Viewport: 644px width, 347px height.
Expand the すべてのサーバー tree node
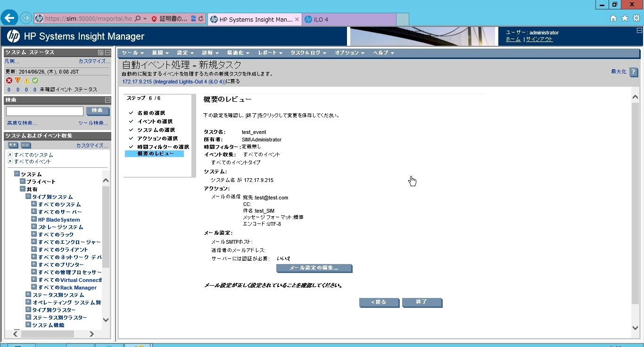point(34,212)
